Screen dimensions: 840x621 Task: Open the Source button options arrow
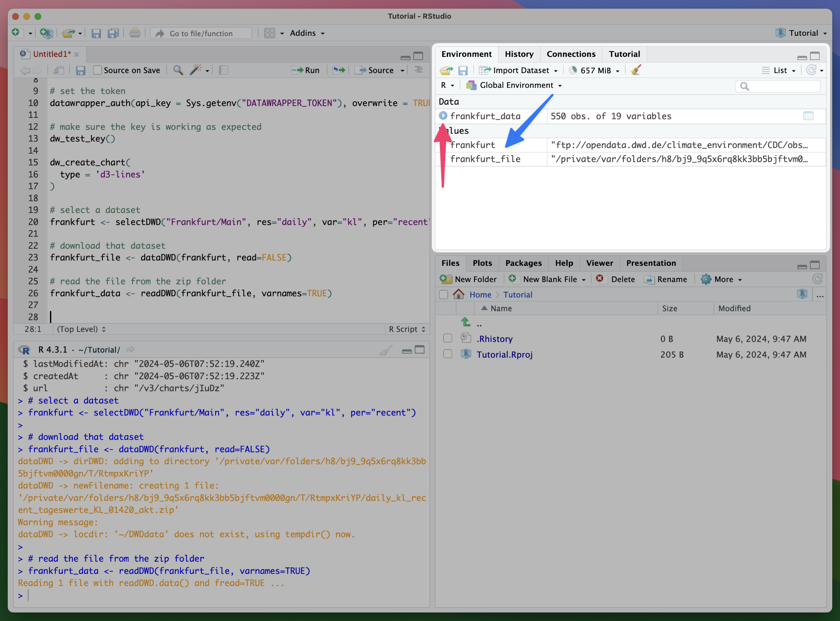pyautogui.click(x=403, y=70)
